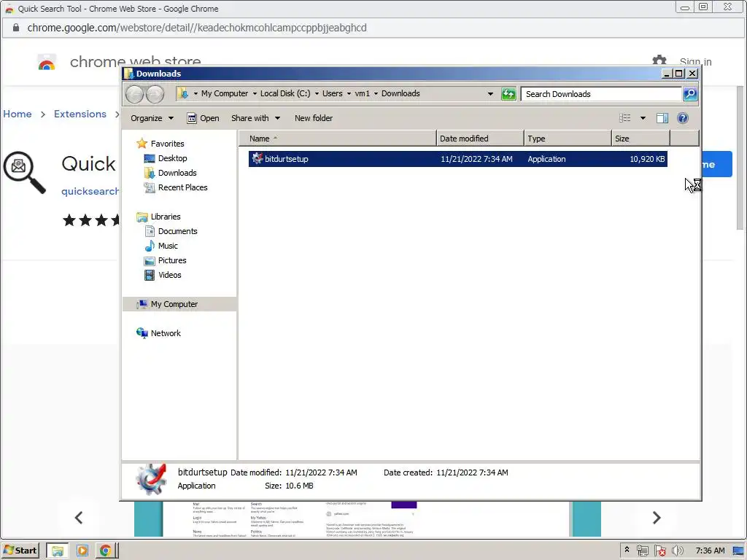Image resolution: width=747 pixels, height=560 pixels.
Task: Click the network tray icon
Action: (x=642, y=551)
